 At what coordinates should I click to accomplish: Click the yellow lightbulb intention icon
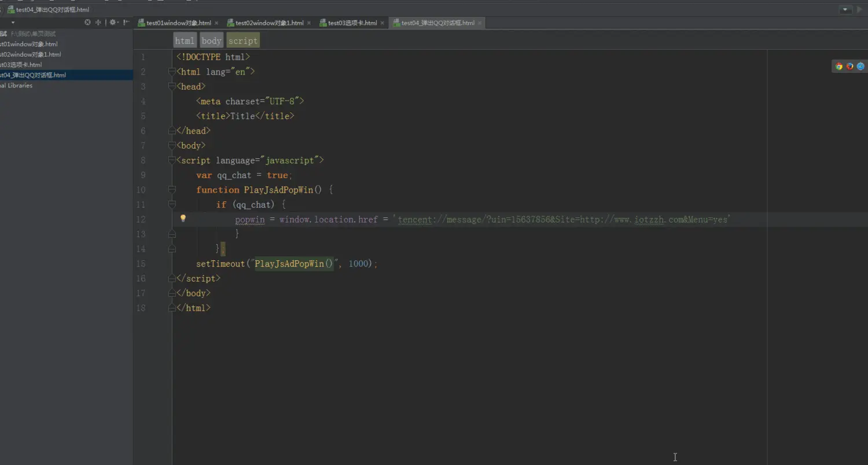(183, 219)
